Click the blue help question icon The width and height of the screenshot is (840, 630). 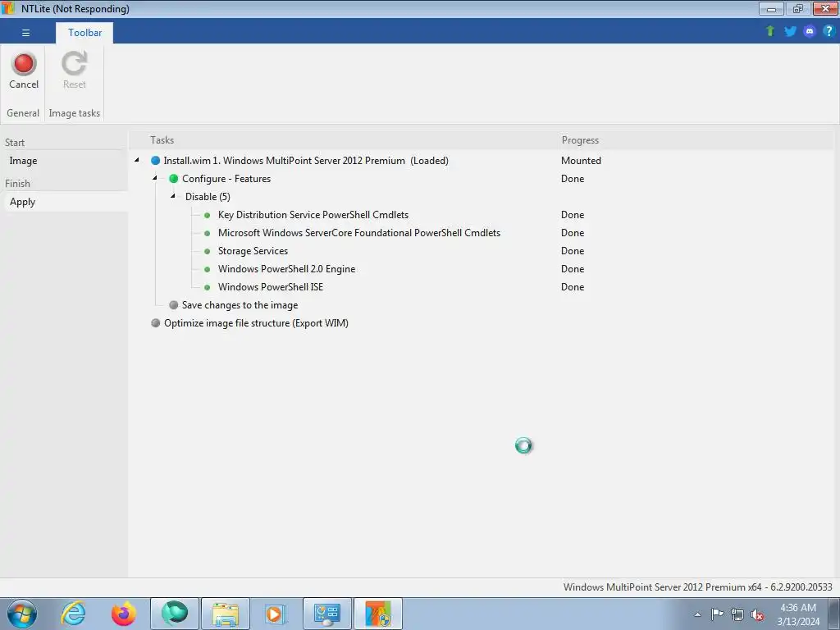[829, 31]
